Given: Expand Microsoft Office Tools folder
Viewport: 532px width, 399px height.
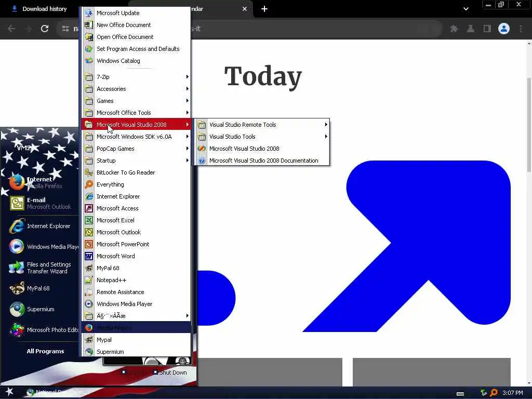Looking at the screenshot, I should point(136,113).
